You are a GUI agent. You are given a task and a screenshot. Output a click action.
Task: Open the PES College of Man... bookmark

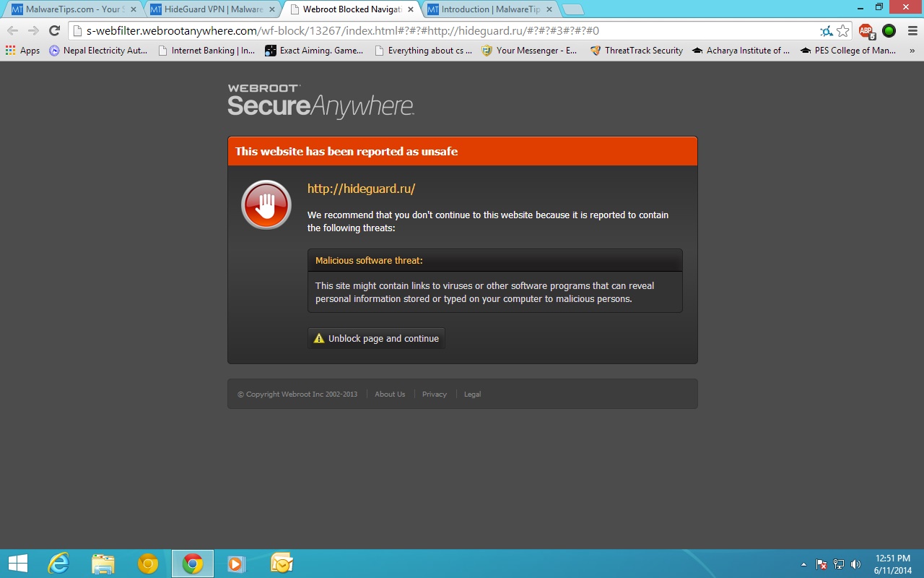pos(848,51)
